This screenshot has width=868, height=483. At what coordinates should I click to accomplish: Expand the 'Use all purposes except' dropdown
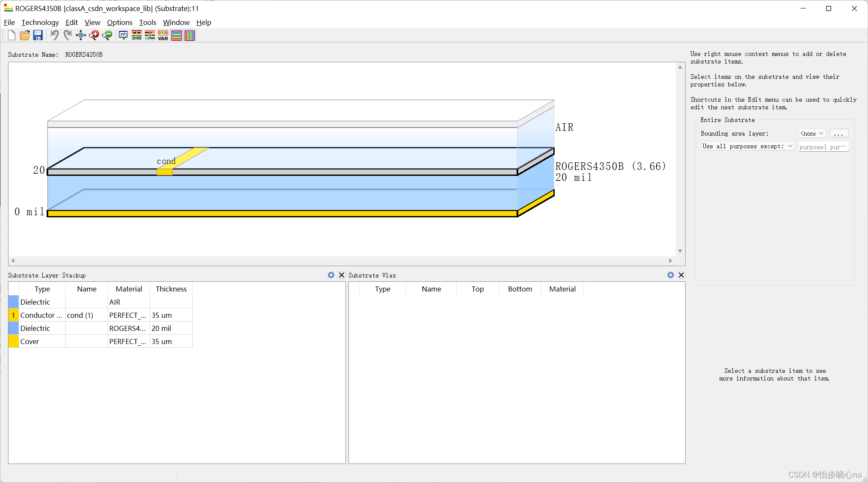[747, 147]
